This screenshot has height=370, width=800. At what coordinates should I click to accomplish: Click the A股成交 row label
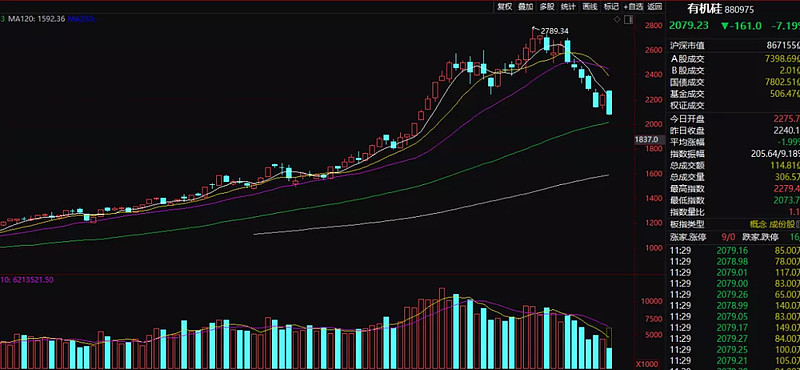(x=687, y=59)
